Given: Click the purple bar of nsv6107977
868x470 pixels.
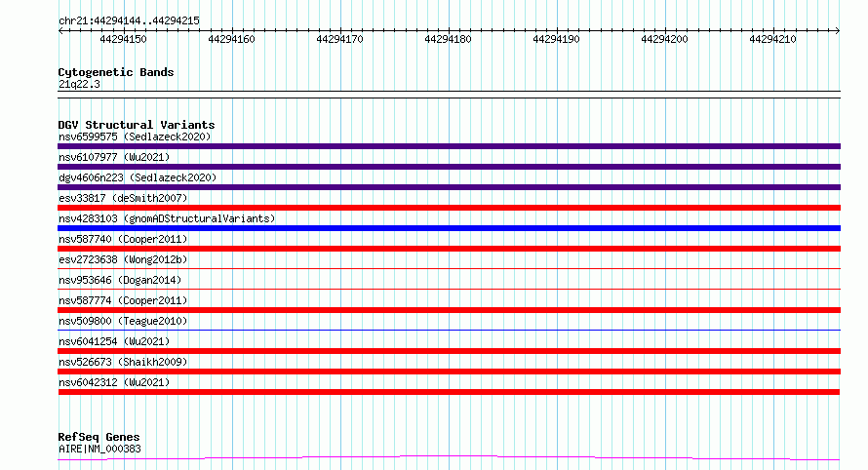Looking at the screenshot, I should [x=449, y=167].
